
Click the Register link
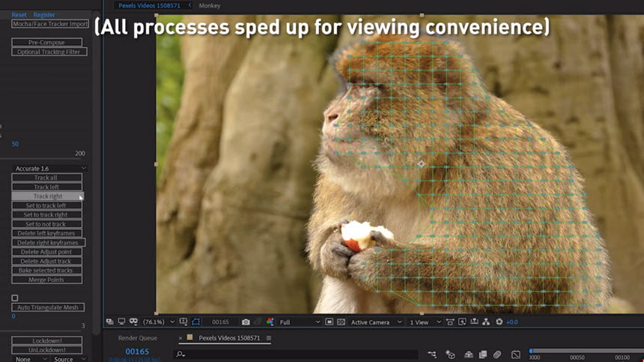click(44, 15)
